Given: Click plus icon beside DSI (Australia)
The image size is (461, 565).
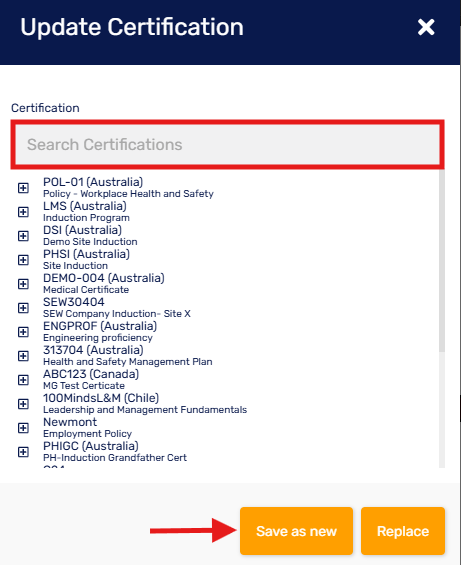Looking at the screenshot, I should [x=23, y=236].
